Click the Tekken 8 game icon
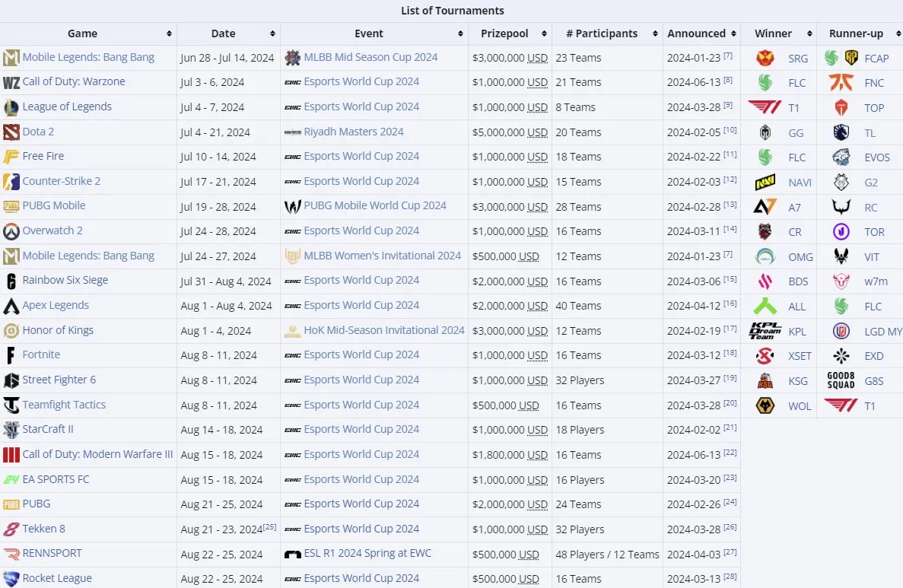This screenshot has width=903, height=588. [11, 529]
